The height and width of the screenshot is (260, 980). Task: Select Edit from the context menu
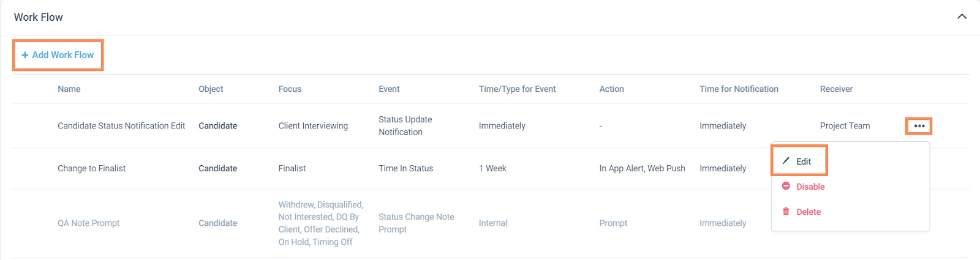pos(803,162)
